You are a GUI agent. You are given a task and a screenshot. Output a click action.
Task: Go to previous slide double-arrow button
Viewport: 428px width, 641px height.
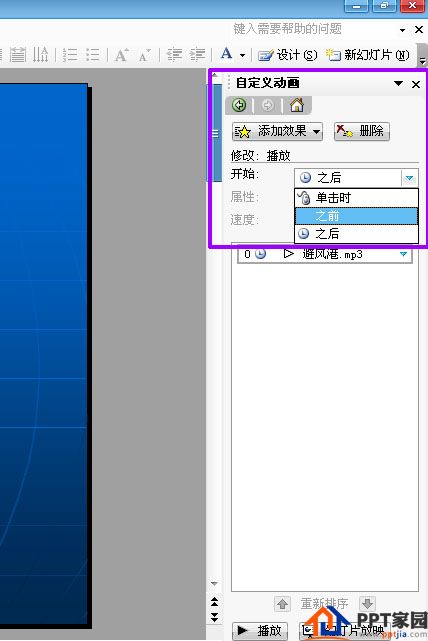214,602
